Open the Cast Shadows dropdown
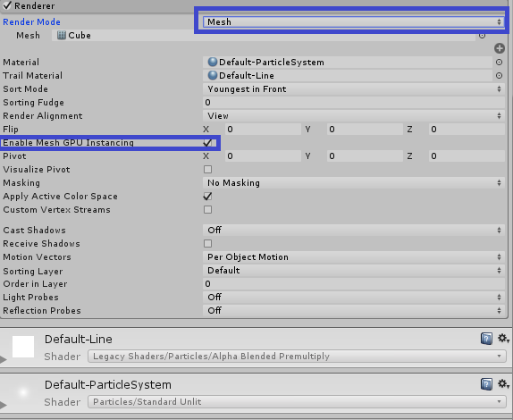Screen dimensions: 513x420 click(354, 231)
